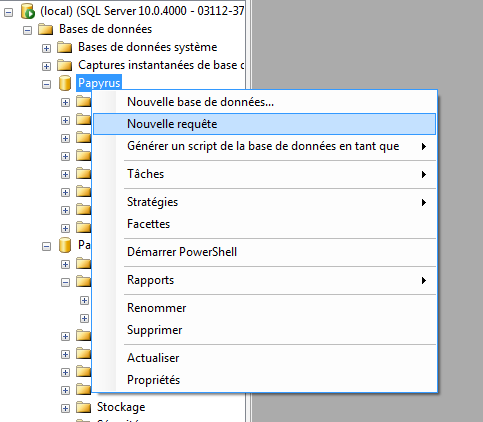Image resolution: width=483 pixels, height=422 pixels.
Task: Expand the Captures instantanées de base node
Action: [x=46, y=66]
